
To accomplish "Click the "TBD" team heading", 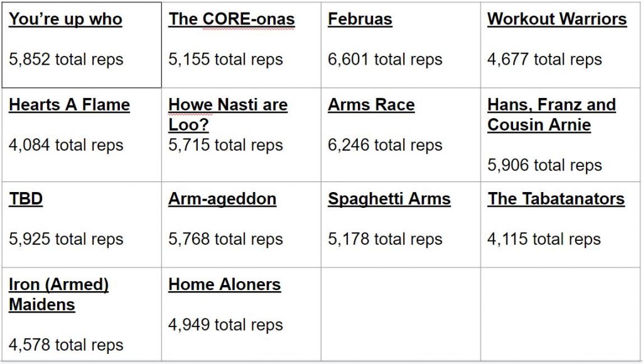I will (26, 199).
